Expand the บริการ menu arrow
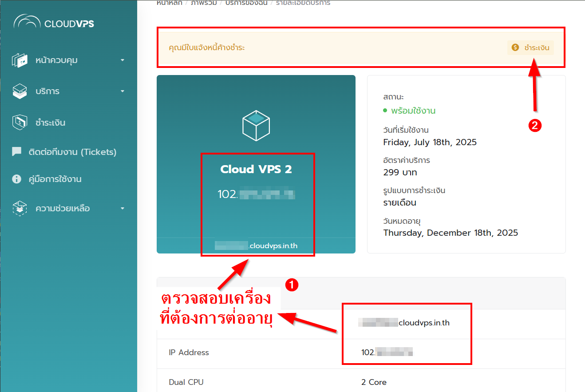Viewport: 585px width, 392px height. coord(123,91)
